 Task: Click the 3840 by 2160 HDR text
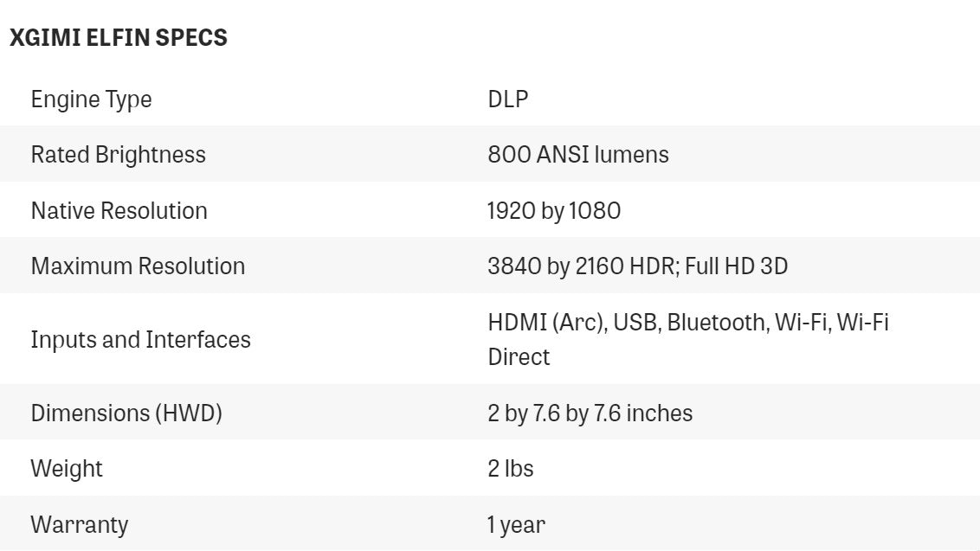click(582, 266)
